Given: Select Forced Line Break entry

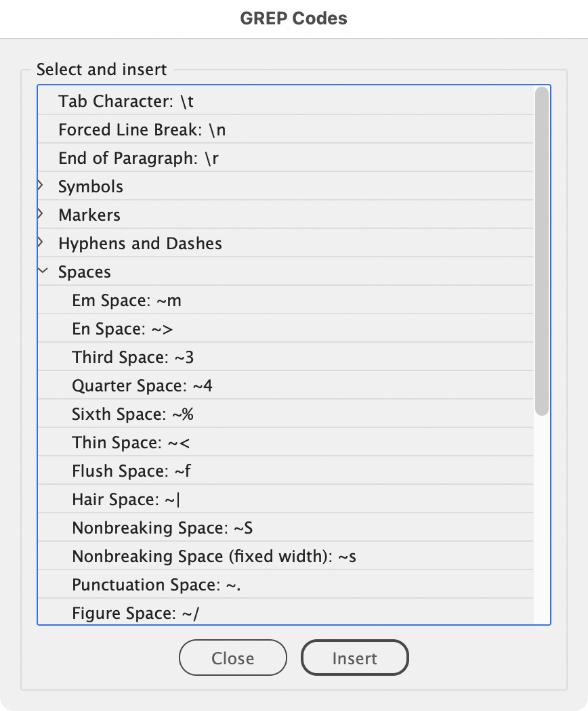Looking at the screenshot, I should [x=142, y=130].
